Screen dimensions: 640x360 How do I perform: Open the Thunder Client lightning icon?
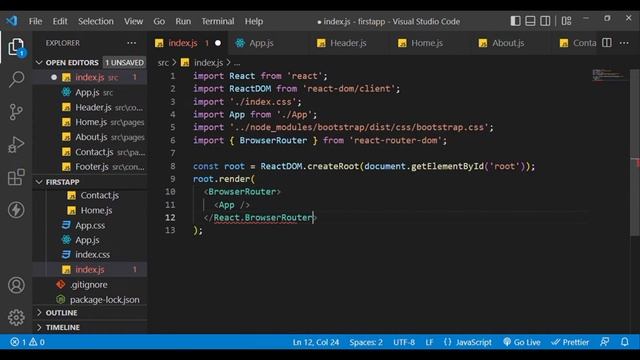coord(16,210)
